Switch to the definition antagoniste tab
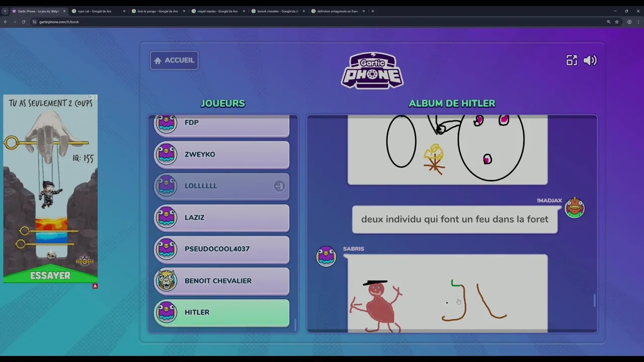This screenshot has width=644, height=362. [337, 11]
